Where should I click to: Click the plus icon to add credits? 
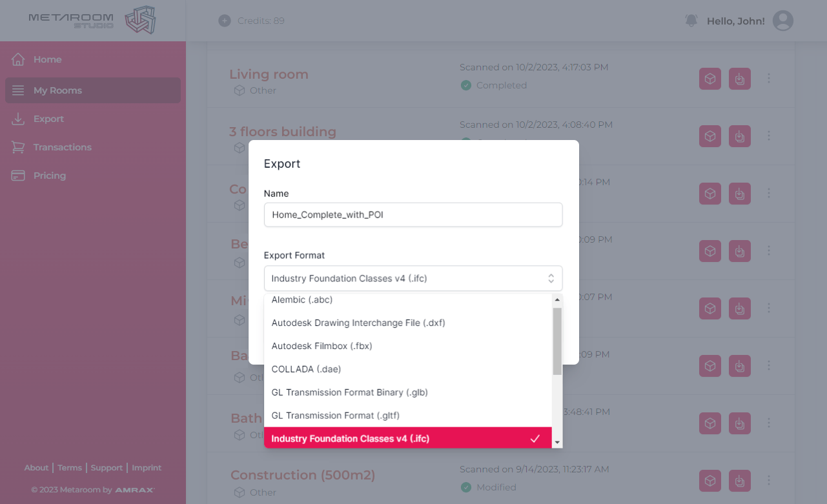pyautogui.click(x=225, y=20)
